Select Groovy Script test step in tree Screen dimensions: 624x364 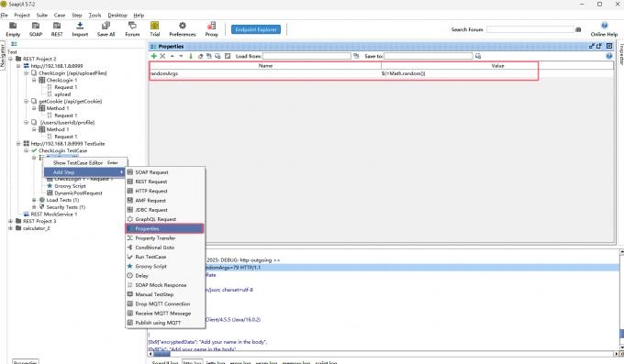point(70,186)
